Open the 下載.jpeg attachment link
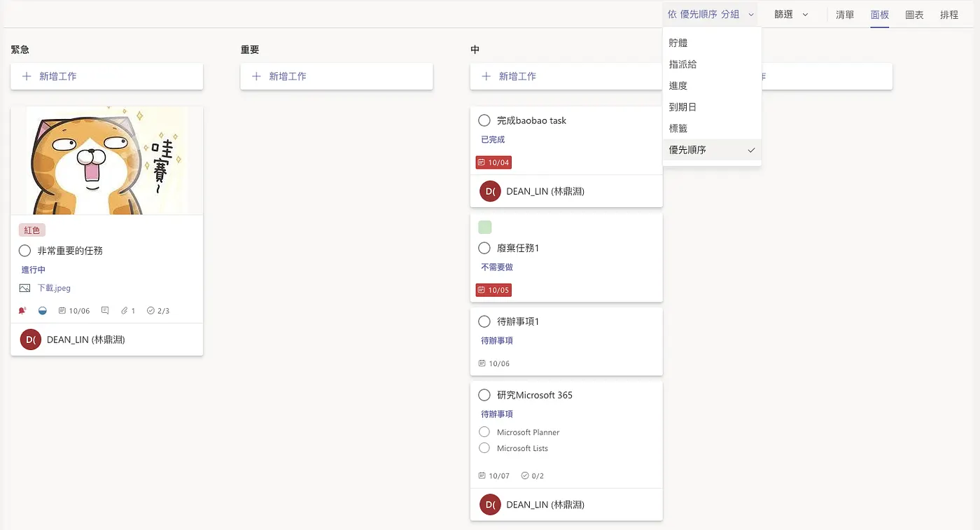This screenshot has width=980, height=530. 54,288
